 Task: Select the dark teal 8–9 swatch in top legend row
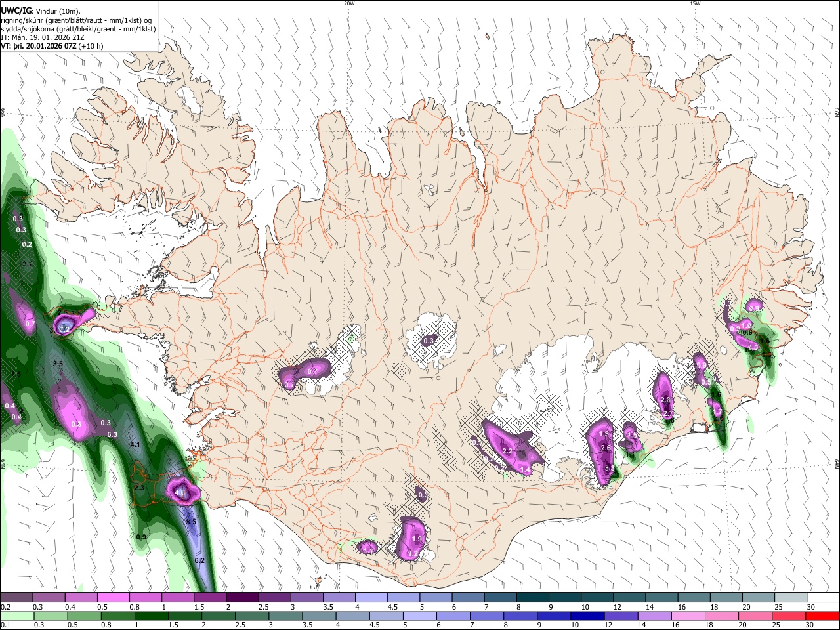pos(532,598)
